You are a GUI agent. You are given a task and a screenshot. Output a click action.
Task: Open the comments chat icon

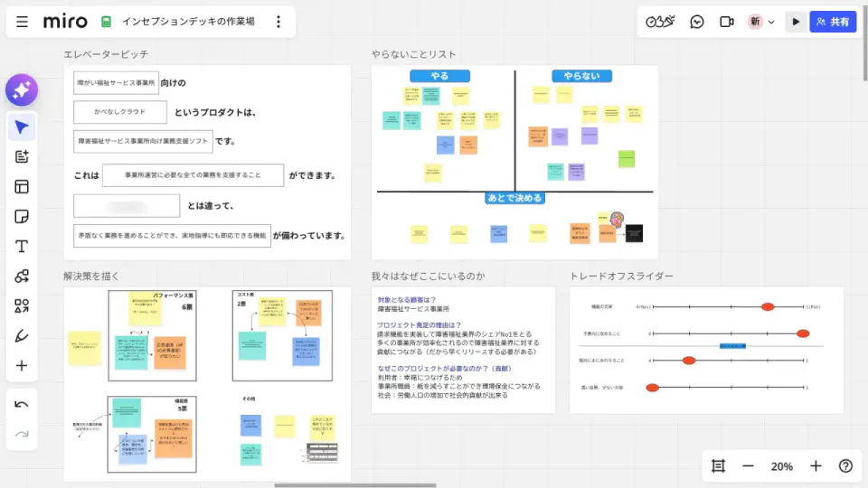tap(697, 22)
